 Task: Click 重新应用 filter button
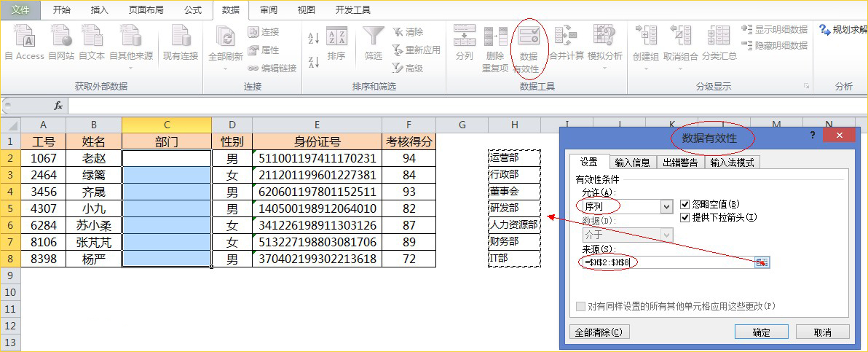click(416, 50)
